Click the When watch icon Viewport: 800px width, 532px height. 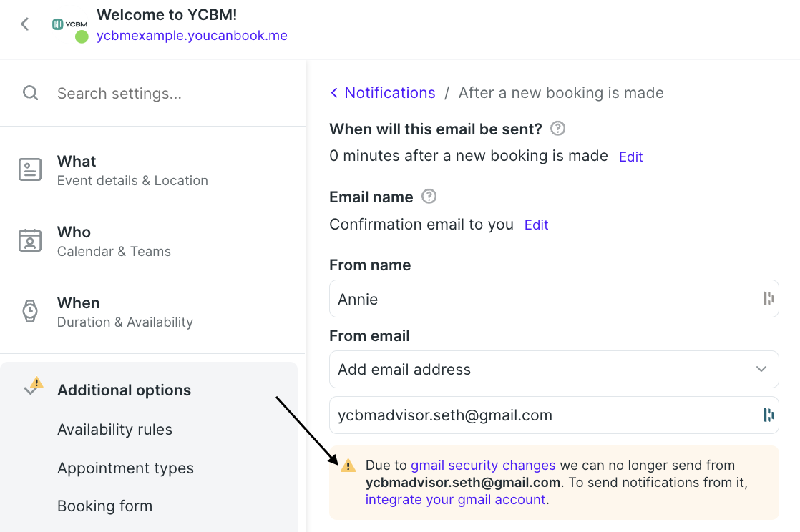30,311
